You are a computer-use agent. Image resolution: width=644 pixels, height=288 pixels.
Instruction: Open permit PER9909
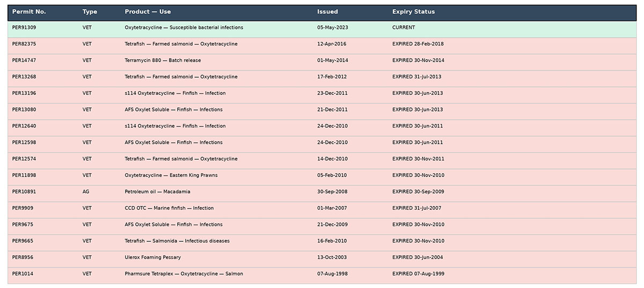[23, 208]
